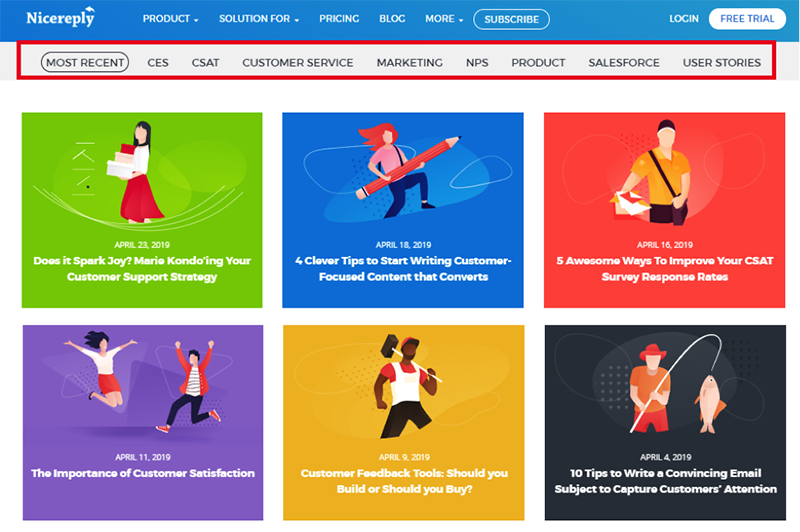View USER STORIES posts

(x=721, y=63)
